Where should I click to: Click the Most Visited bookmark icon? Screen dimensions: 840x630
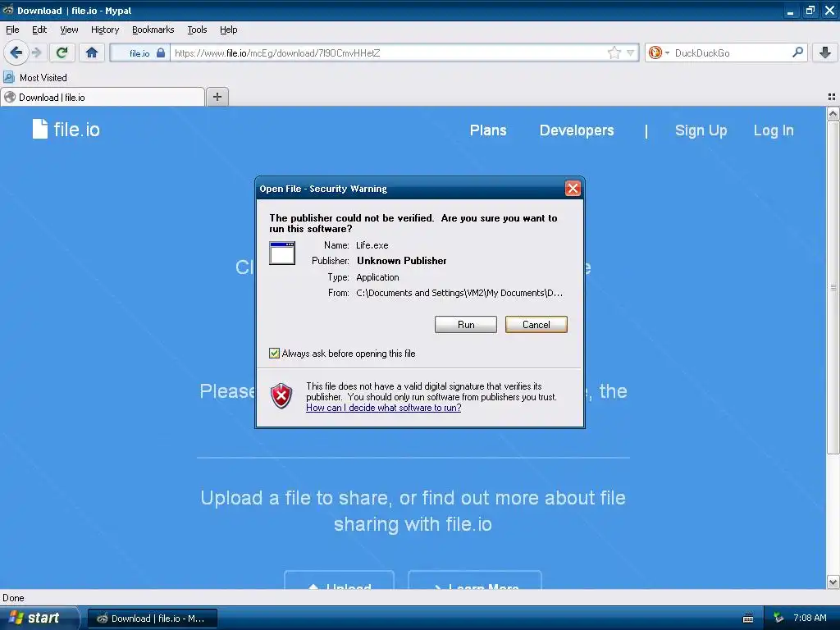pyautogui.click(x=9, y=77)
